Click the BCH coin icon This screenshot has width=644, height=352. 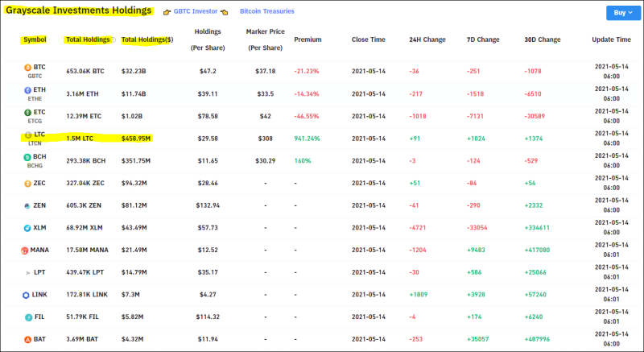point(27,157)
